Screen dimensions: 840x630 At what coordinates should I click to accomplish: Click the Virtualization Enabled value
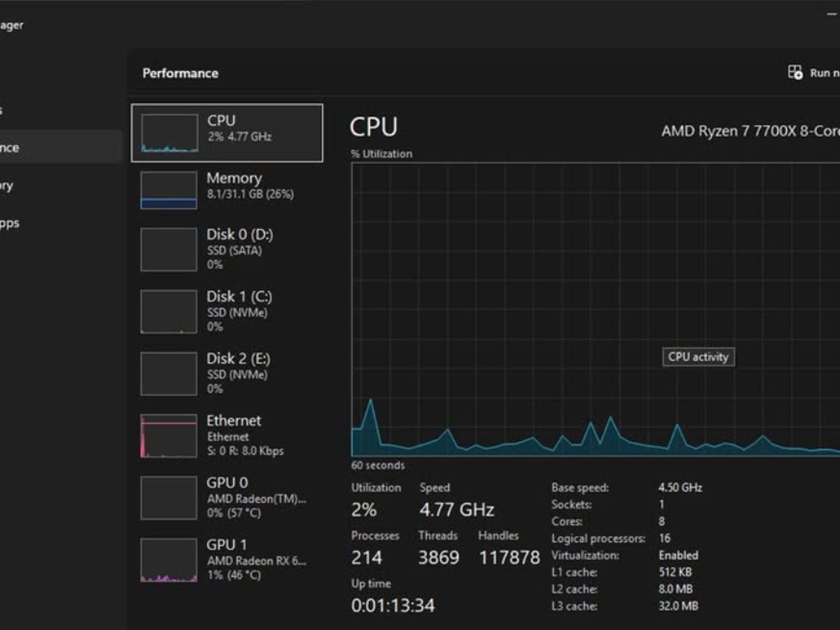tap(678, 555)
